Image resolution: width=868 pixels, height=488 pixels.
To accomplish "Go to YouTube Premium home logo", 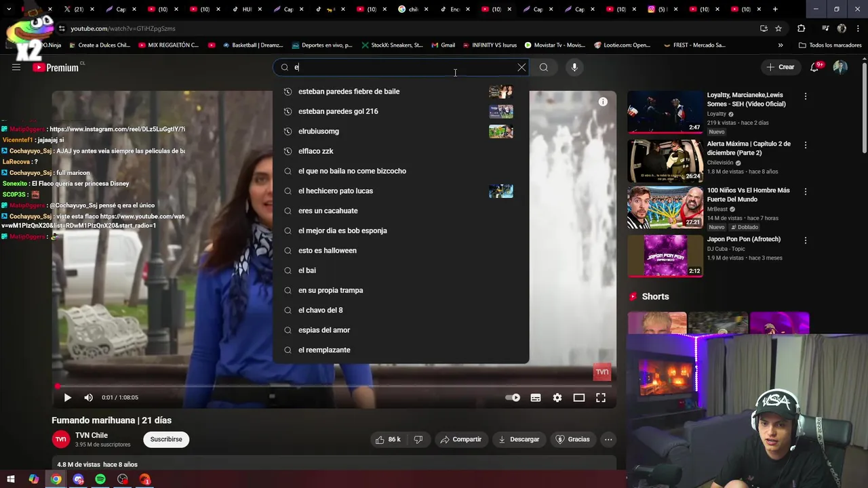I will 56,67.
